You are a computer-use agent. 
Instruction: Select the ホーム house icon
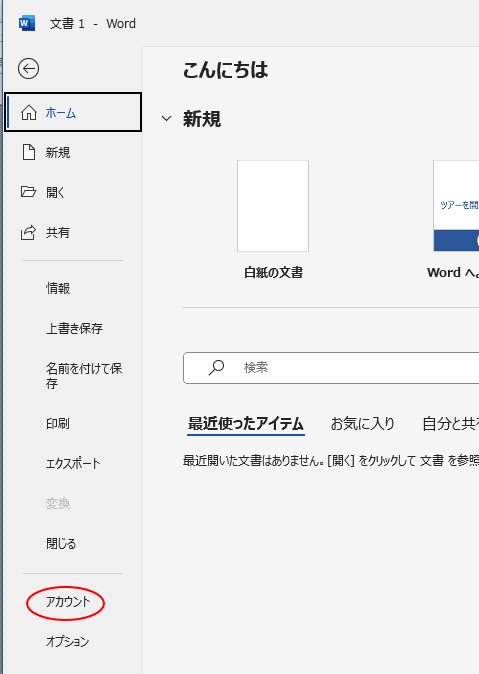[29, 113]
